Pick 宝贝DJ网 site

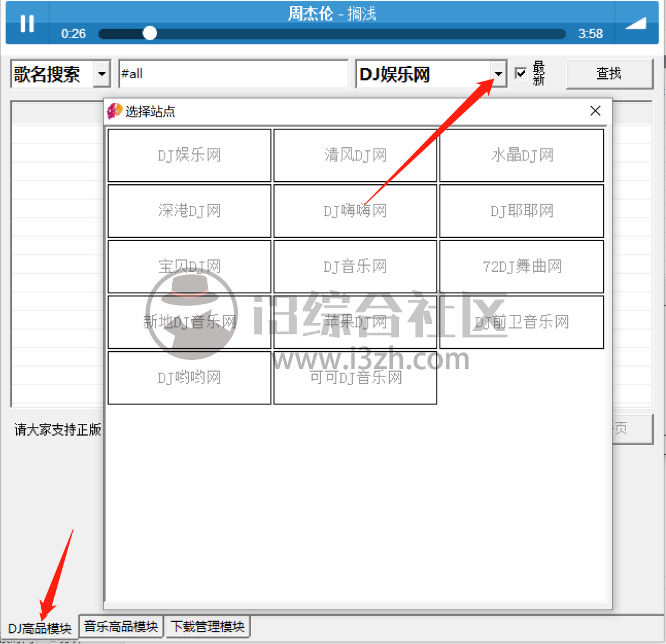coord(189,267)
